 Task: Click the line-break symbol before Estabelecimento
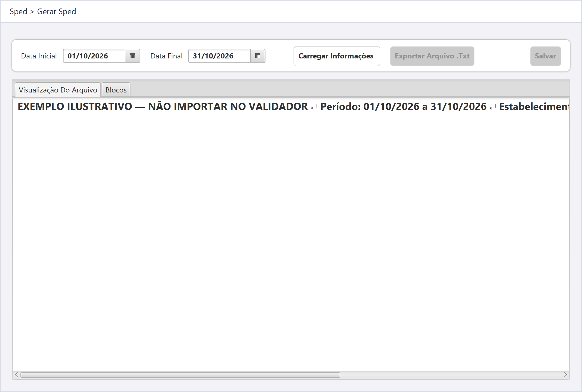click(493, 107)
